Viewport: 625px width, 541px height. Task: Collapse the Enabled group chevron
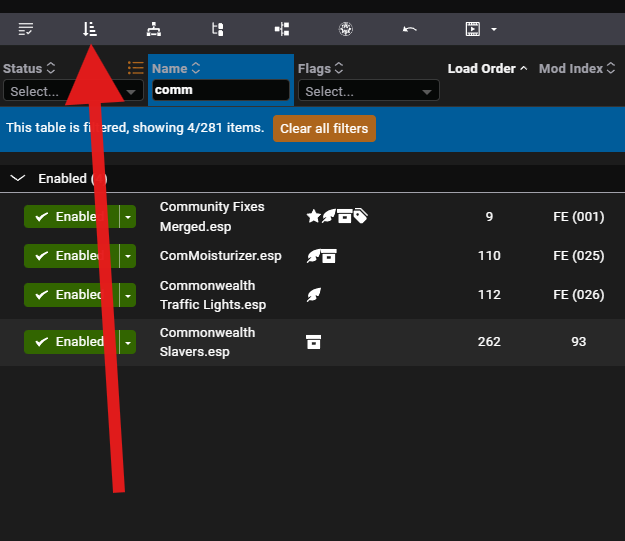(18, 178)
